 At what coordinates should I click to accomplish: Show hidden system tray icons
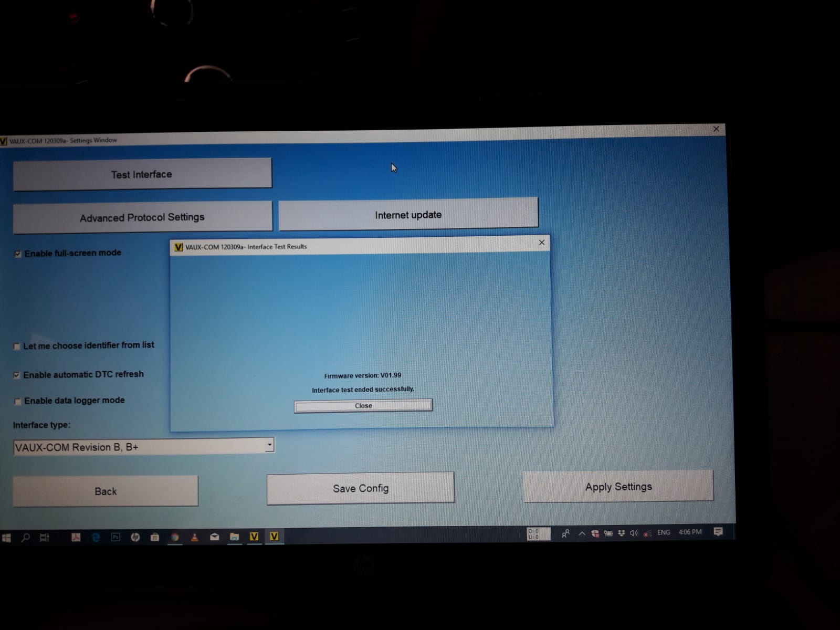[582, 533]
